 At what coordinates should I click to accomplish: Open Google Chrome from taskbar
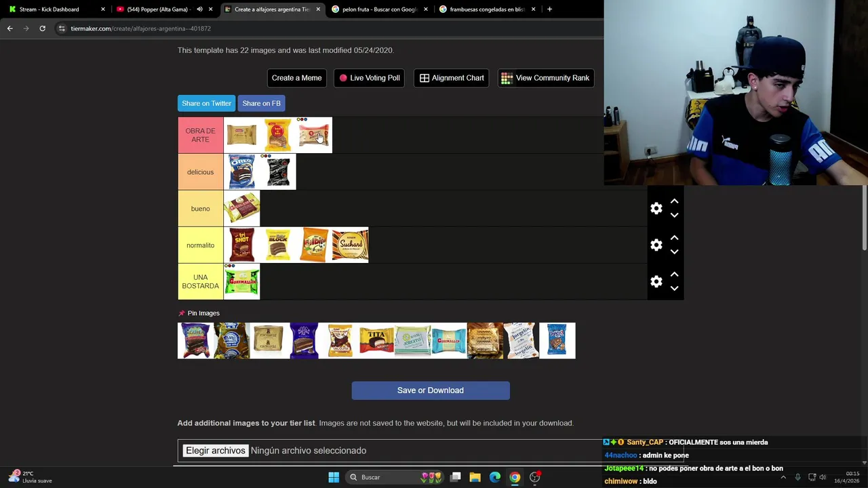[515, 477]
